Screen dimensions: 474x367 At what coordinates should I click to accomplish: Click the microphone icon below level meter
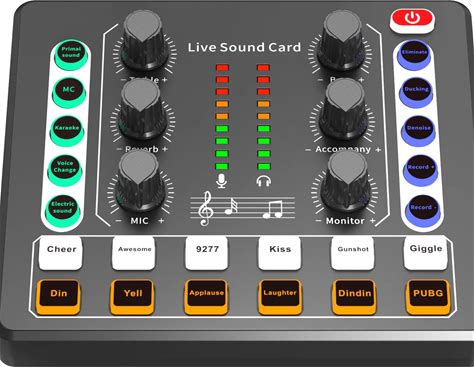click(x=222, y=181)
